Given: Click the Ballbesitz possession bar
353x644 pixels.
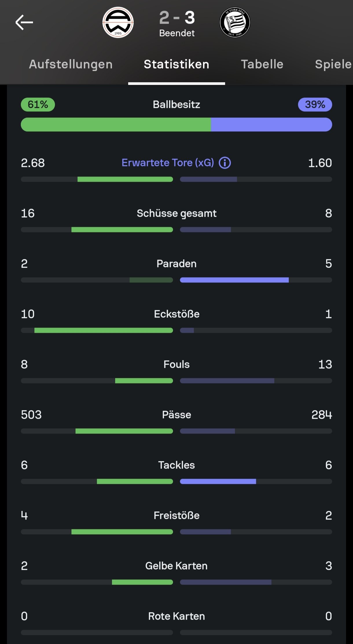Looking at the screenshot, I should tap(176, 124).
